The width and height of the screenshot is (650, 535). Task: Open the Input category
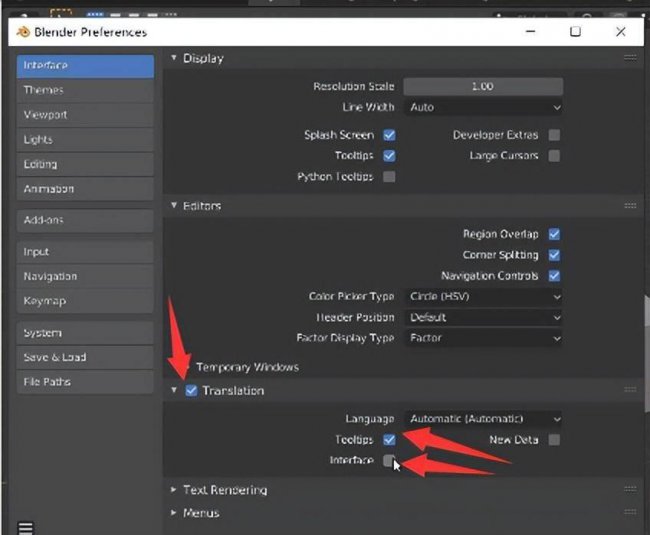click(x=85, y=252)
